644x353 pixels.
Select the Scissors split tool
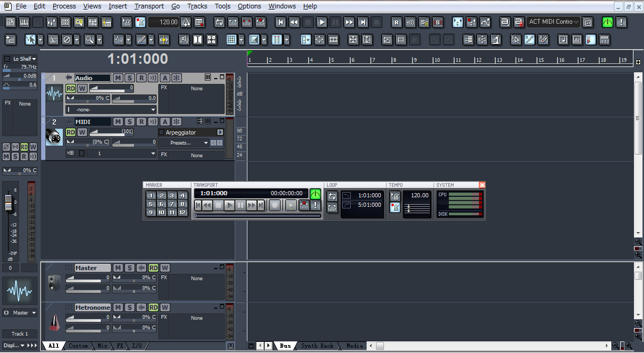click(x=53, y=40)
